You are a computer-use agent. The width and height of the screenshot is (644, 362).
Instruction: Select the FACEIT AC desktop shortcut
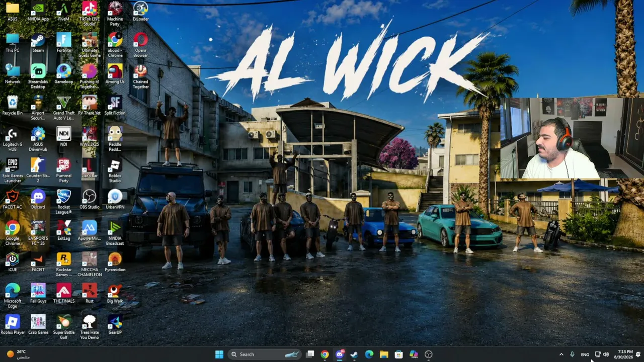(13, 200)
